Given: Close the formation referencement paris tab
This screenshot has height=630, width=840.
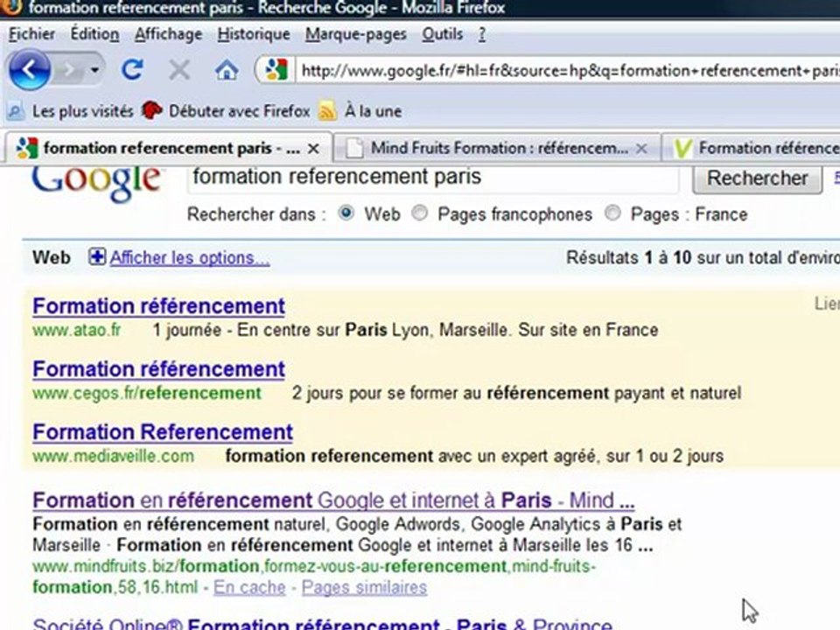Looking at the screenshot, I should [314, 149].
